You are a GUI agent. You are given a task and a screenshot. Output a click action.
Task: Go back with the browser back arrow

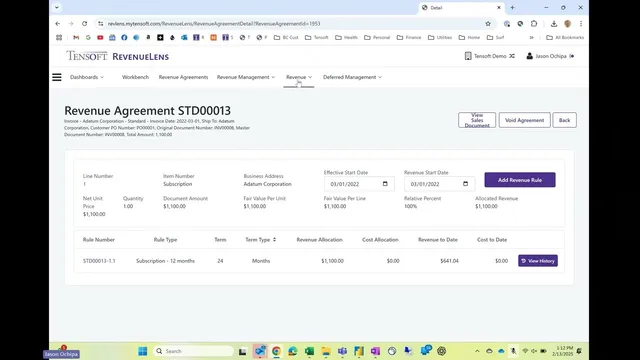tap(58, 24)
